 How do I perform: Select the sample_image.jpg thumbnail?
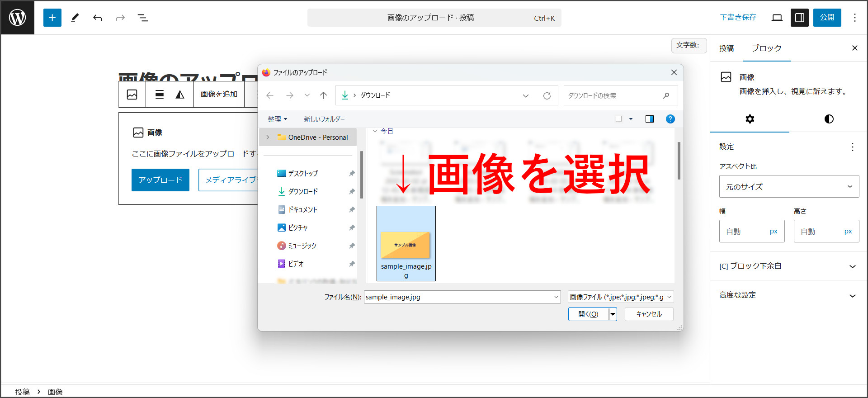click(406, 244)
